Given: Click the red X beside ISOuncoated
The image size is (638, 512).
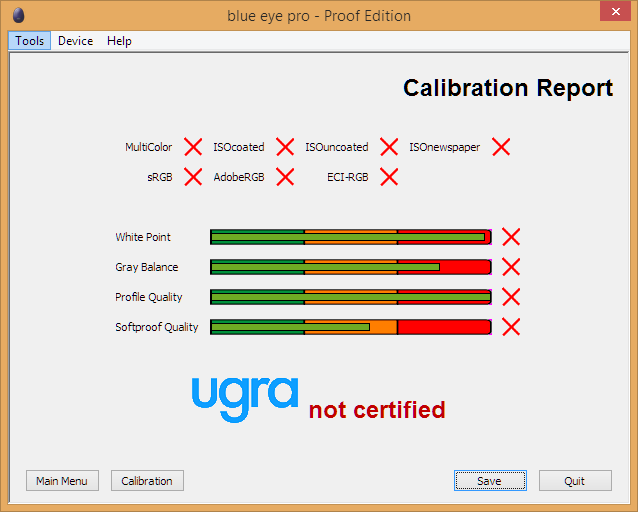Looking at the screenshot, I should click(389, 147).
